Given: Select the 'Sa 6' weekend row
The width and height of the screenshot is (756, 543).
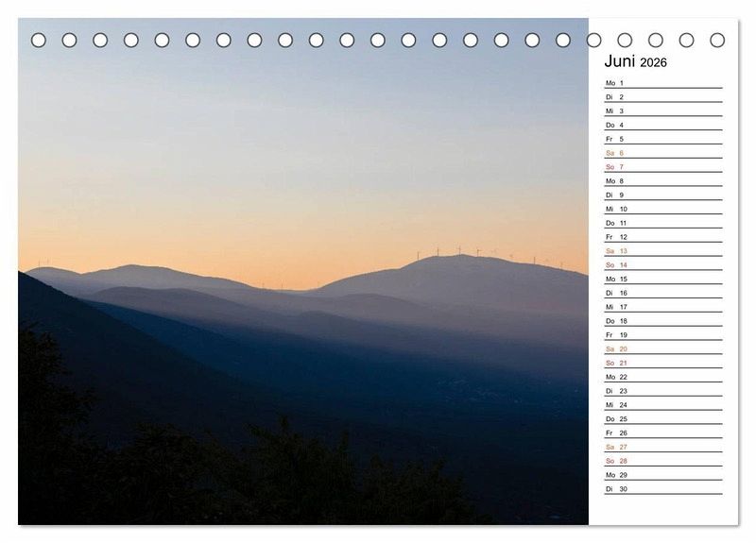Looking at the screenshot, I should (663, 153).
